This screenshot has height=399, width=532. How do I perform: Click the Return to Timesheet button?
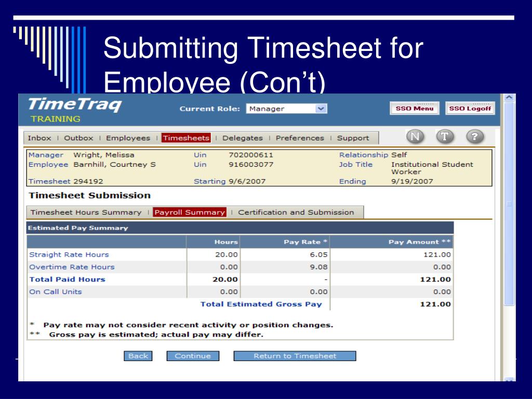tap(295, 356)
